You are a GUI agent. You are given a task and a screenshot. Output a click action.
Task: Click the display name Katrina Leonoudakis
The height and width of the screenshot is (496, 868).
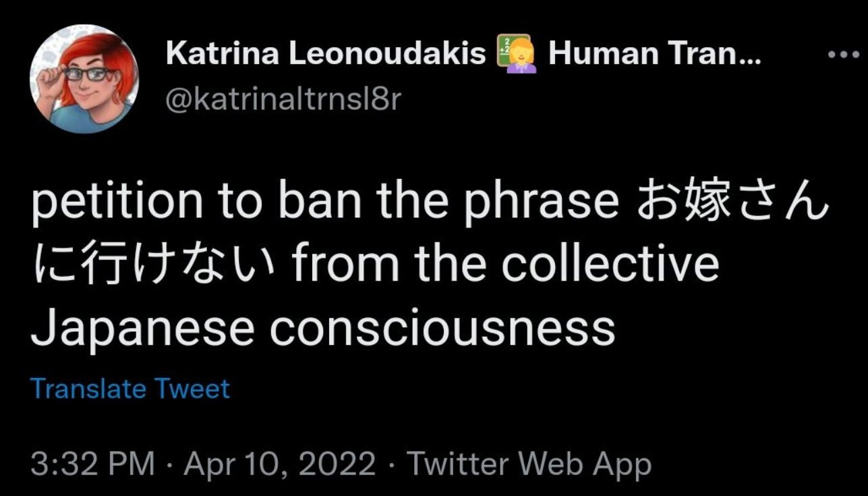pos(325,54)
